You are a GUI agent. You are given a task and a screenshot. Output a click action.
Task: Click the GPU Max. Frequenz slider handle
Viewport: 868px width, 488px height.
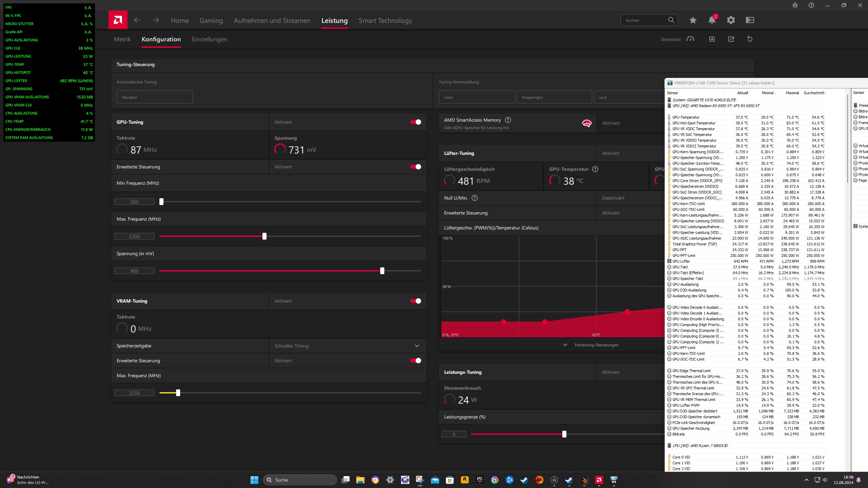tap(264, 236)
